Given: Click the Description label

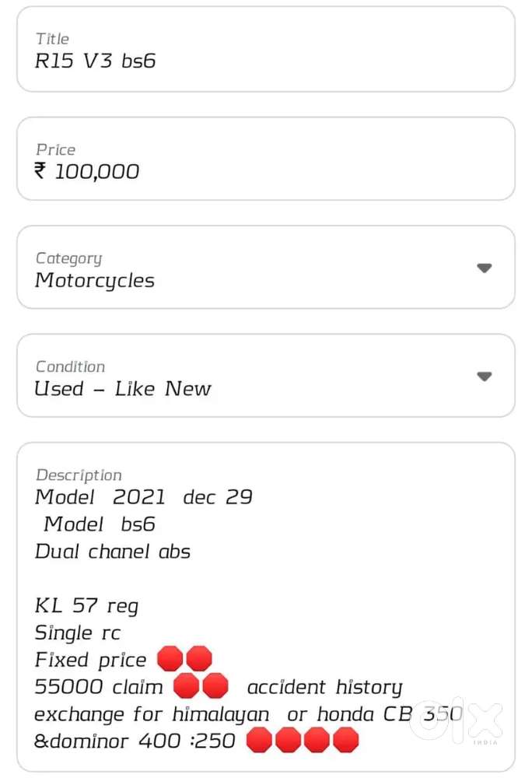Looking at the screenshot, I should pyautogui.click(x=79, y=475).
